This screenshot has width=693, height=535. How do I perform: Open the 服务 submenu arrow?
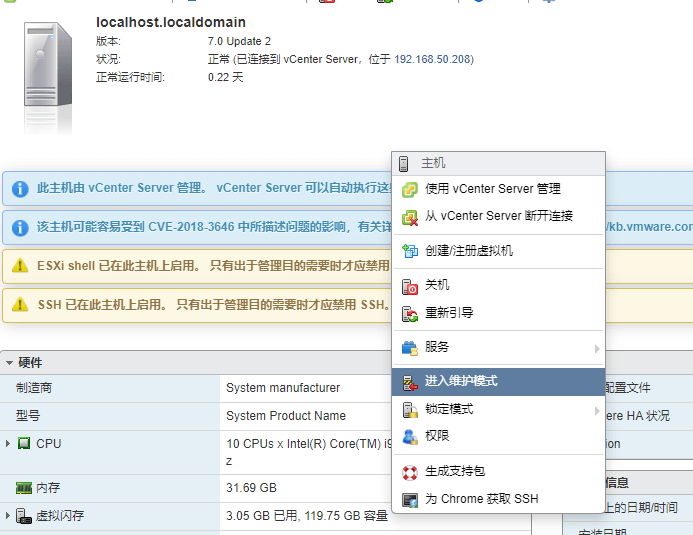[597, 348]
